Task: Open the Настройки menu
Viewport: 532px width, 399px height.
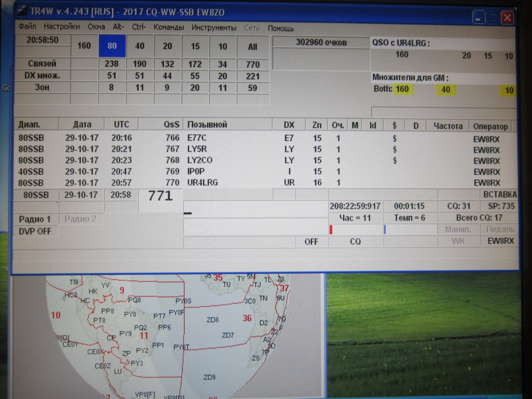Action: click(x=62, y=26)
